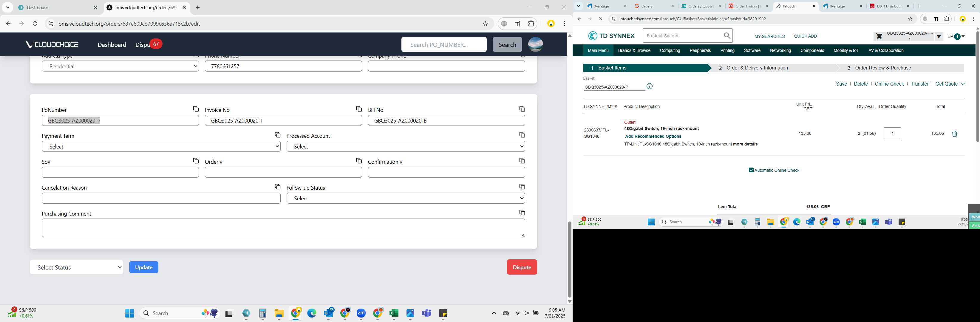Open File Explorer from the taskbar
The image size is (980, 322).
point(279,313)
